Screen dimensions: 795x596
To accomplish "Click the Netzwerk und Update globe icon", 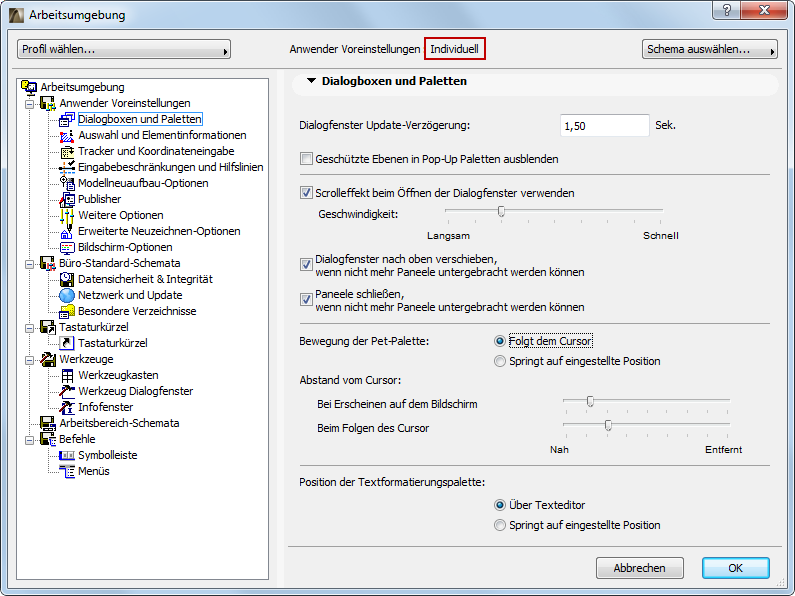I will pos(67,295).
